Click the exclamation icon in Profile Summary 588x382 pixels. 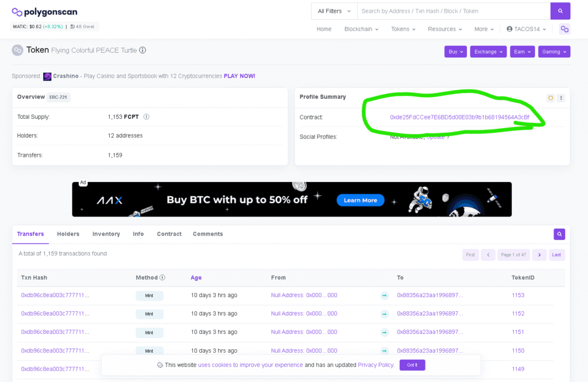[561, 98]
